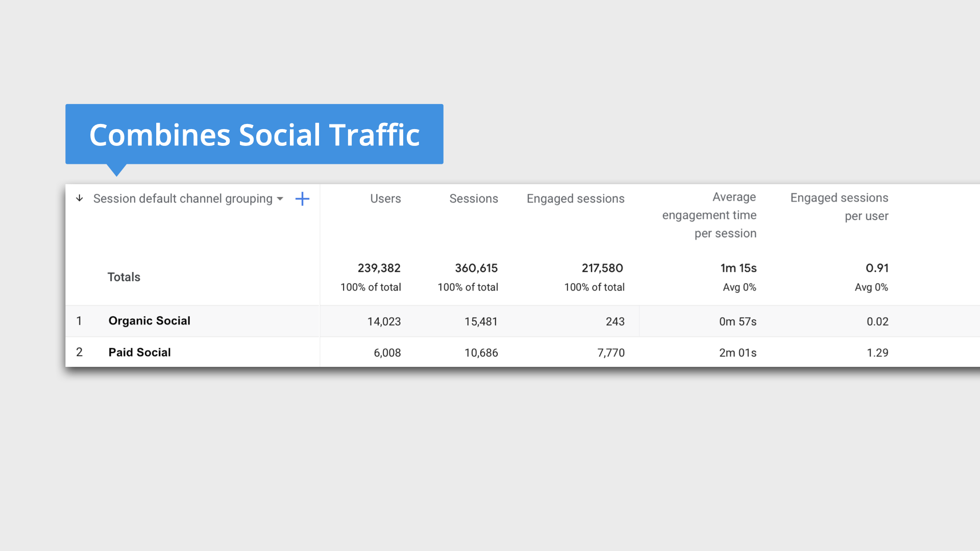Click the Engaged sessions per user header
The width and height of the screenshot is (980, 551).
pyautogui.click(x=839, y=207)
